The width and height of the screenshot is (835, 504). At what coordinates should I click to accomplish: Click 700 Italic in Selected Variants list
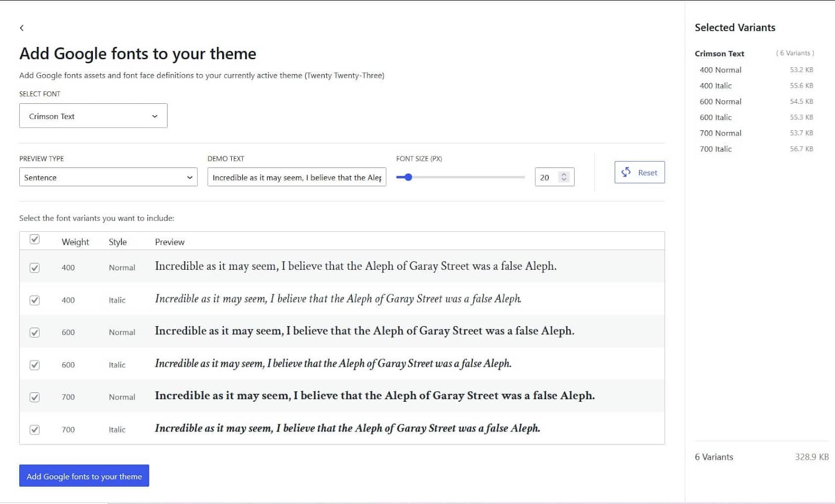pos(715,149)
